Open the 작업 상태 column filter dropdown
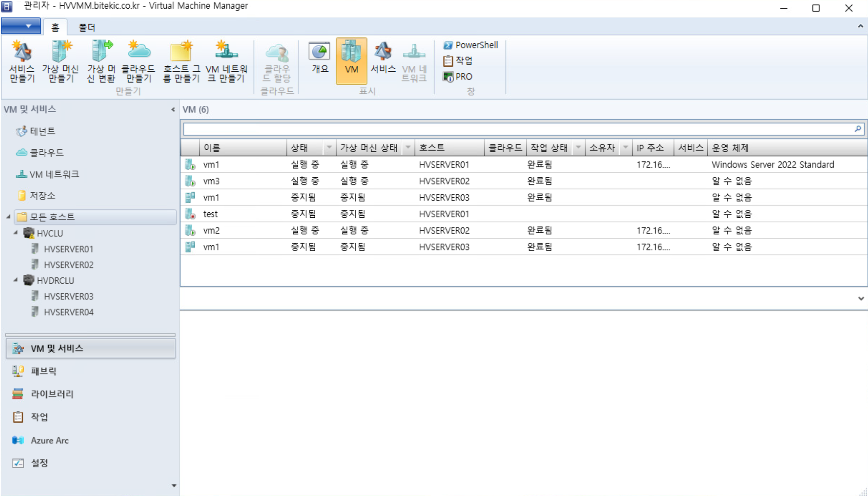Viewport: 868px width, 496px height. (x=578, y=148)
